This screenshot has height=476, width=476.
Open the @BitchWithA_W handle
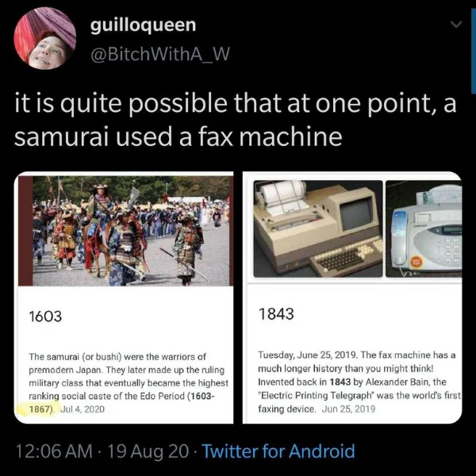coord(160,54)
